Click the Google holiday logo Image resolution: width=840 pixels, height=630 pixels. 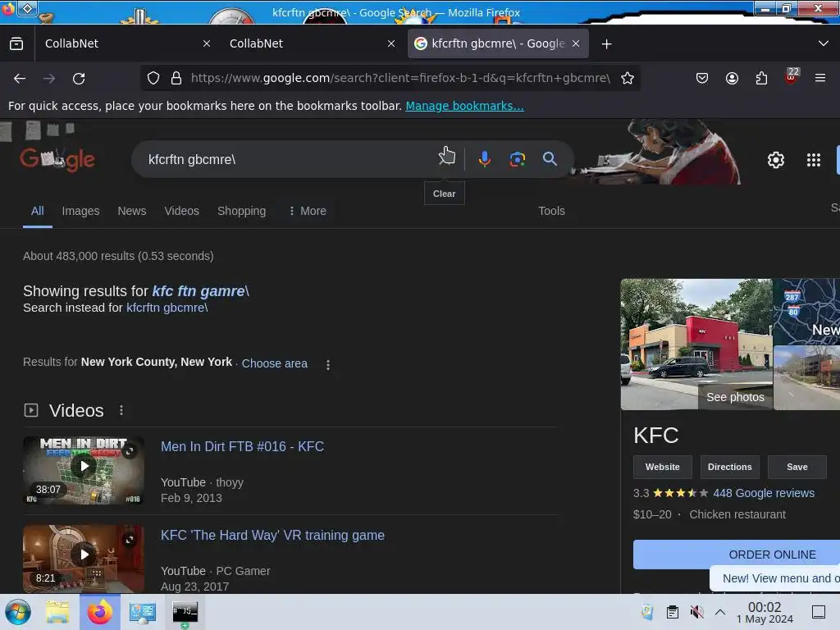[57, 159]
